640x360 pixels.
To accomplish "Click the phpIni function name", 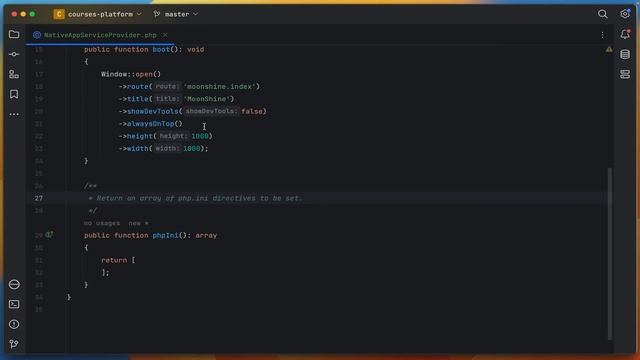I will click(165, 236).
